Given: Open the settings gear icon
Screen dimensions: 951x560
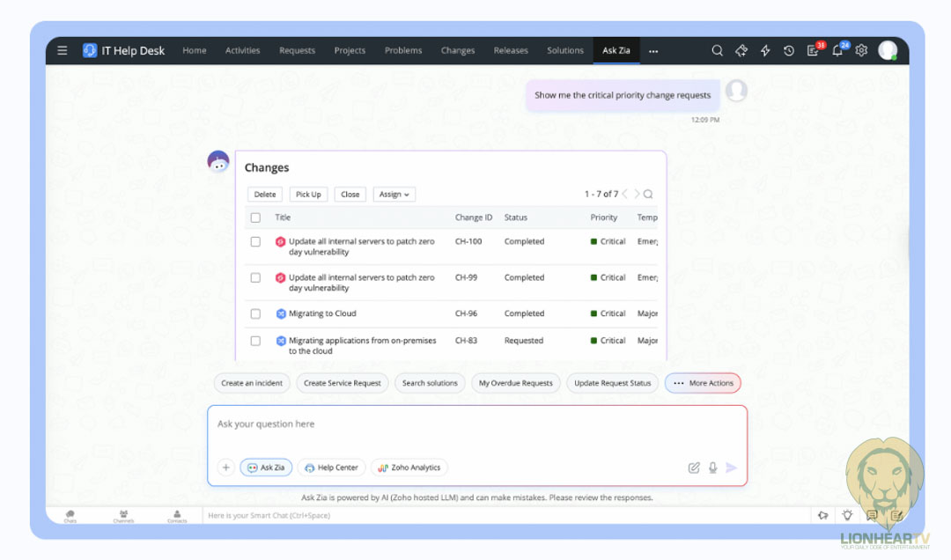Looking at the screenshot, I should (861, 51).
